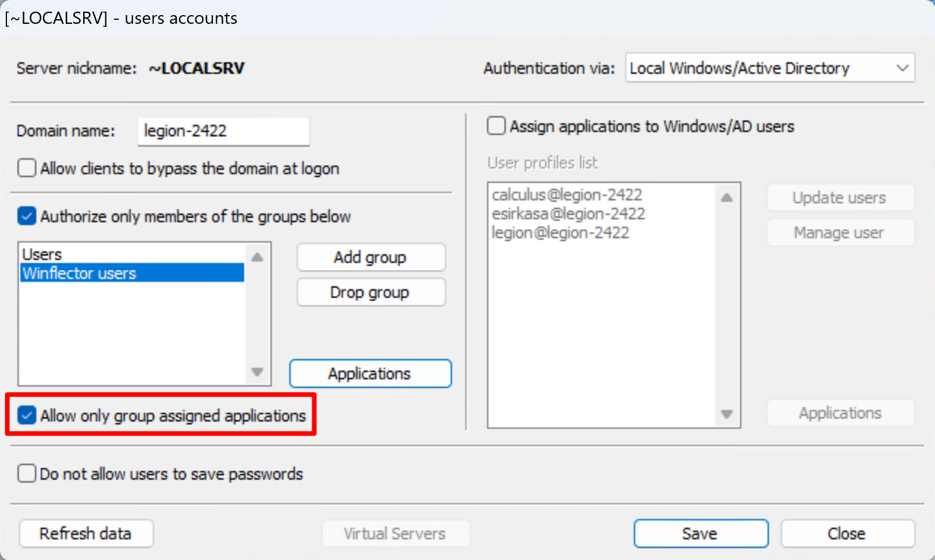
Task: Check Do not allow users to save passwords
Action: pyautogui.click(x=27, y=474)
